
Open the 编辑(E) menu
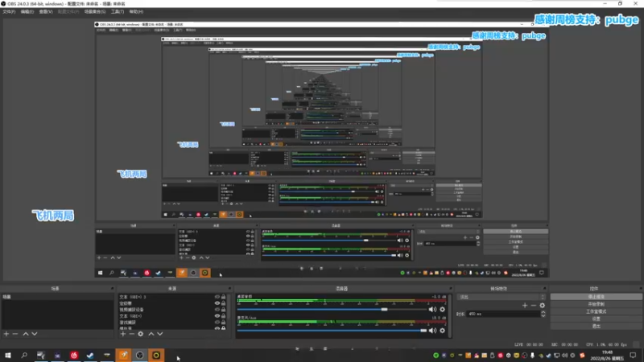click(27, 12)
